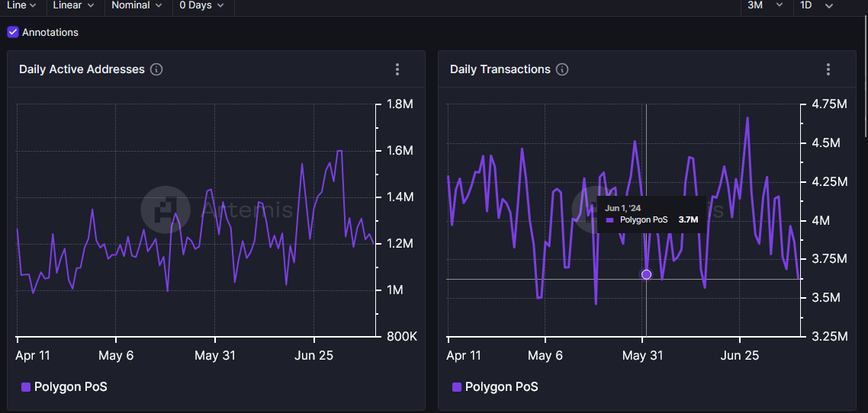The height and width of the screenshot is (413, 868).
Task: Click the highlighted Jun 1 data point marker
Action: pos(647,274)
